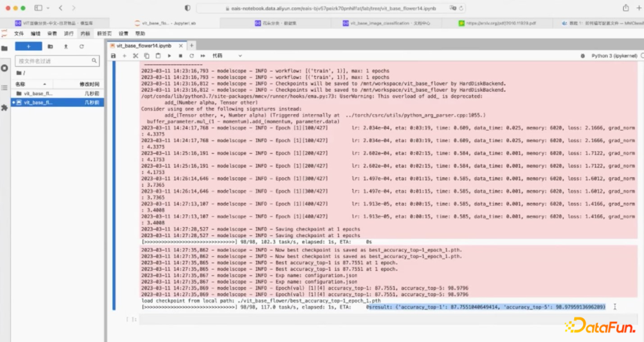The width and height of the screenshot is (644, 342).
Task: Open the 标签页 menu
Action: pos(104,33)
